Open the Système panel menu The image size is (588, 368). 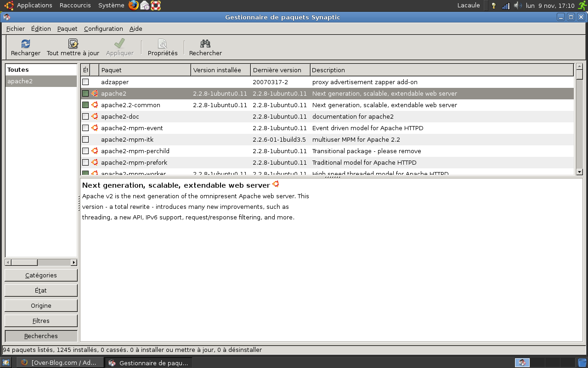111,6
